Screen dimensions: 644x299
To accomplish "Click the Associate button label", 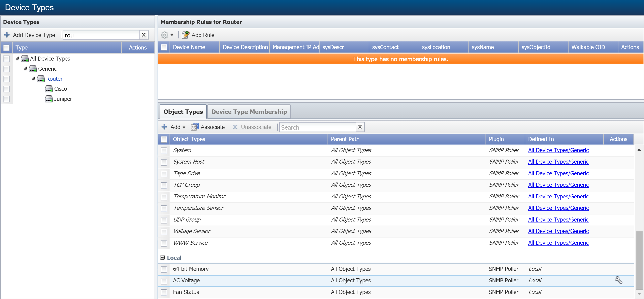I will 213,127.
